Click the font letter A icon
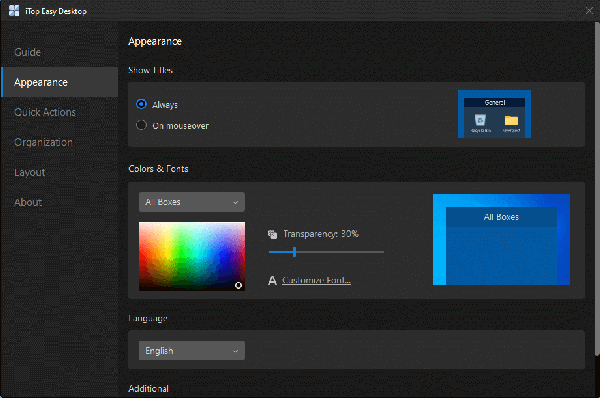Viewport: 600px width, 398px height. click(x=272, y=281)
